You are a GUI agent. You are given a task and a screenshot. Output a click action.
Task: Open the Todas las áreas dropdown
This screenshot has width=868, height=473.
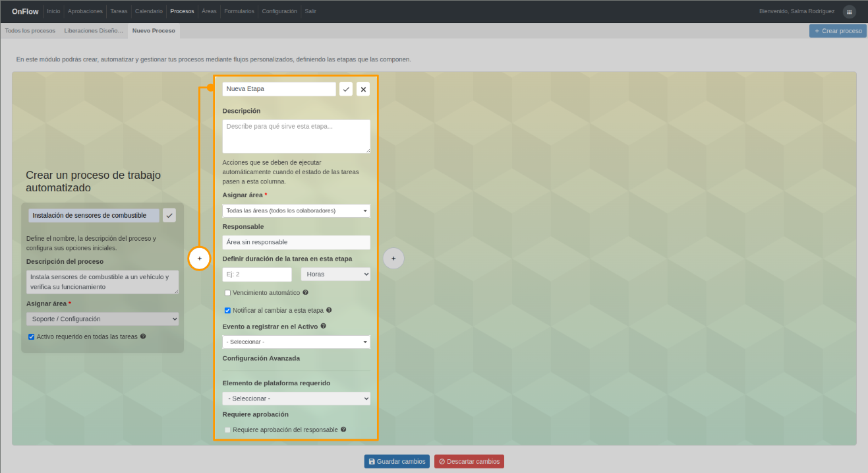(x=297, y=210)
